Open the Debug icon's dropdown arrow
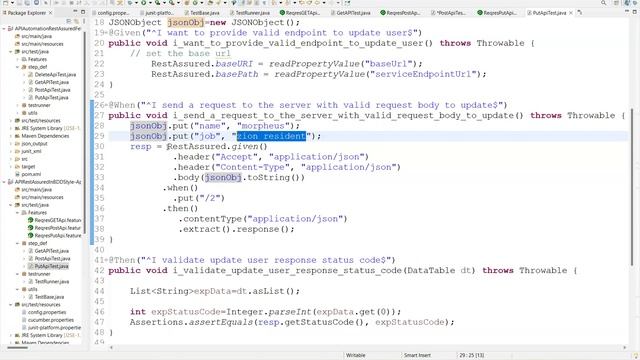The image size is (640, 360). [136, 2]
